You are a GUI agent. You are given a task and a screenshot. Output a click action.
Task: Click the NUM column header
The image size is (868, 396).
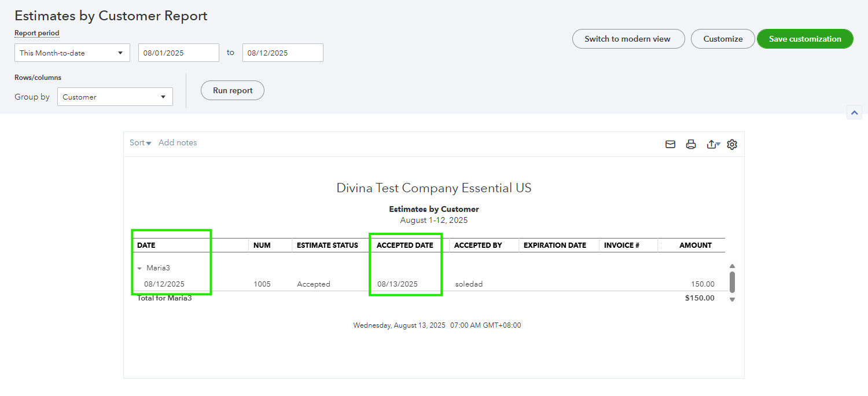[262, 245]
